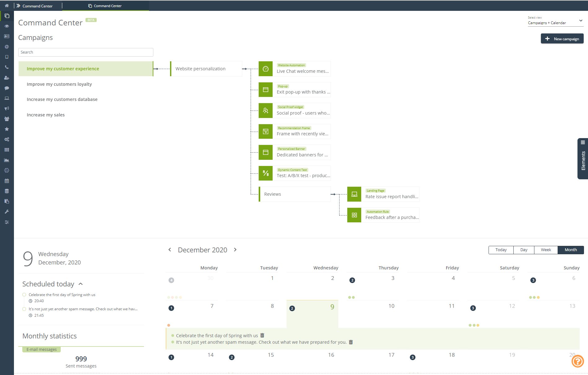Open the laptop web icon in the sidebar
Screen dimensions: 588x375
pyautogui.click(x=7, y=98)
